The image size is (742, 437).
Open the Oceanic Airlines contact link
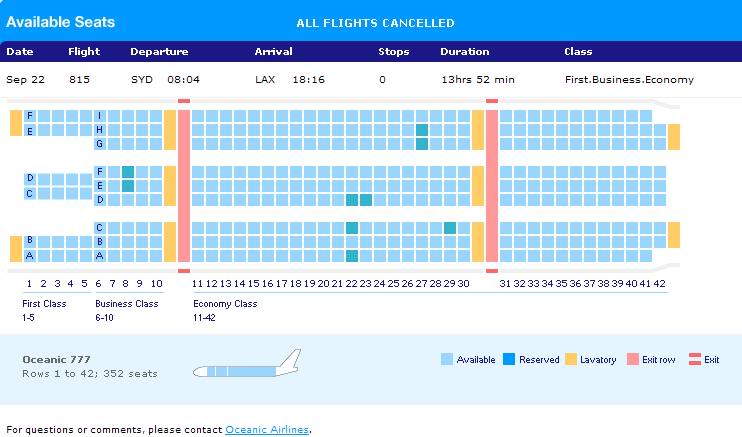coord(267,430)
